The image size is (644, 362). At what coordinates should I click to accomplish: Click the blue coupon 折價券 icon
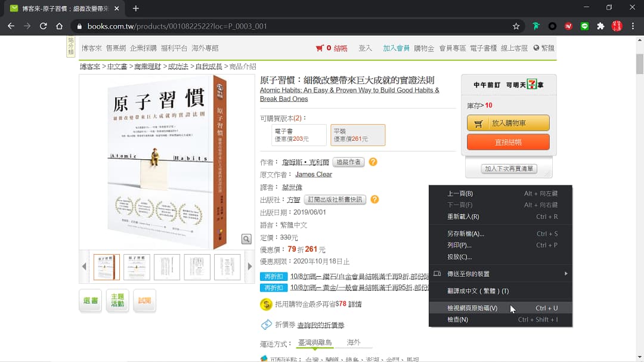point(266,324)
